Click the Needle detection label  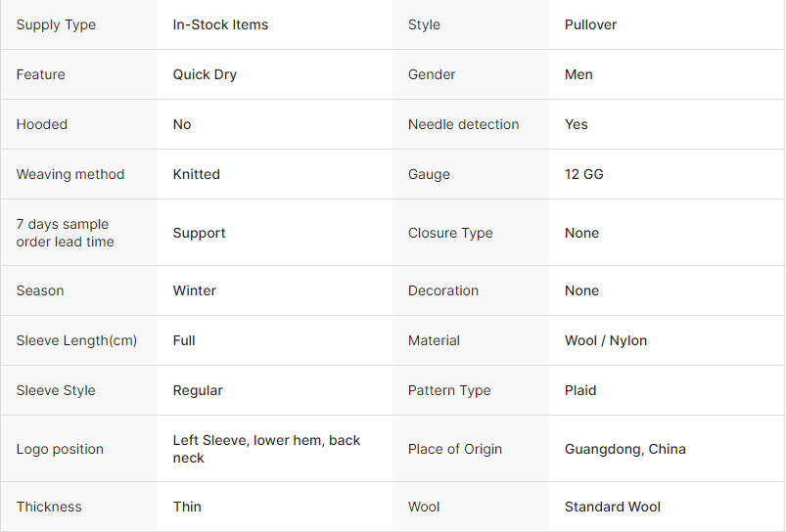click(x=463, y=124)
